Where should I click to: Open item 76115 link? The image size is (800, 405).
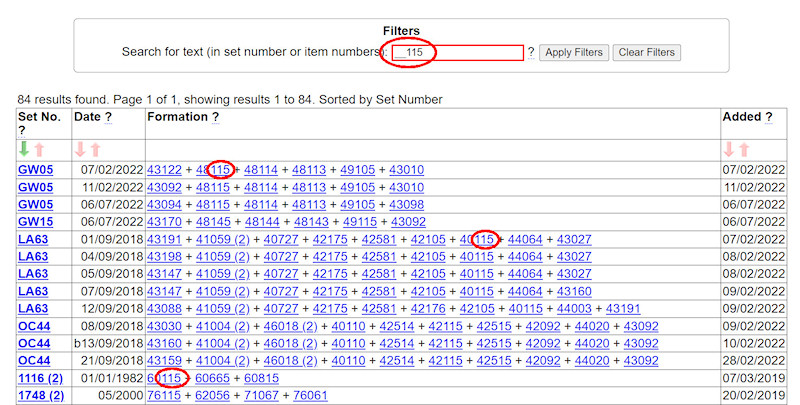click(164, 395)
